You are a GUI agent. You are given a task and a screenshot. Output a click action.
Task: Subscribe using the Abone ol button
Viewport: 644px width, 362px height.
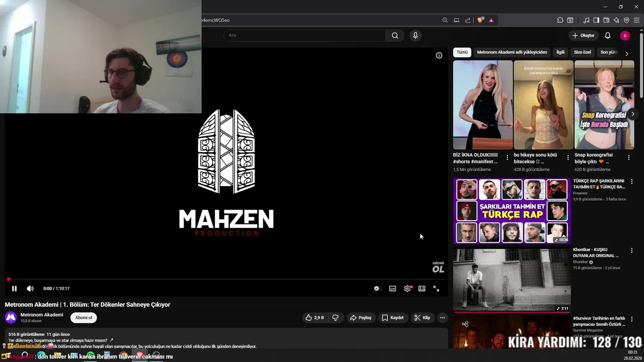click(x=84, y=318)
